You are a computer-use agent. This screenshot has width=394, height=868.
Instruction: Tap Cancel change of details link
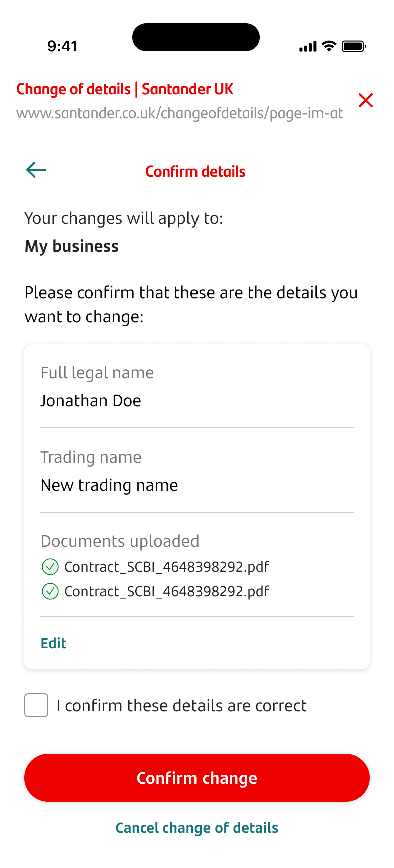coord(197,828)
